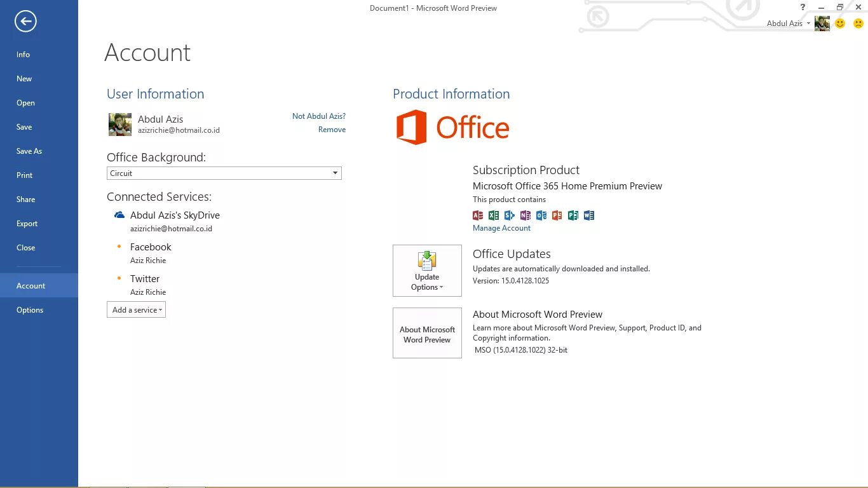This screenshot has height=488, width=868.
Task: Click the Word product icon
Action: click(589, 215)
